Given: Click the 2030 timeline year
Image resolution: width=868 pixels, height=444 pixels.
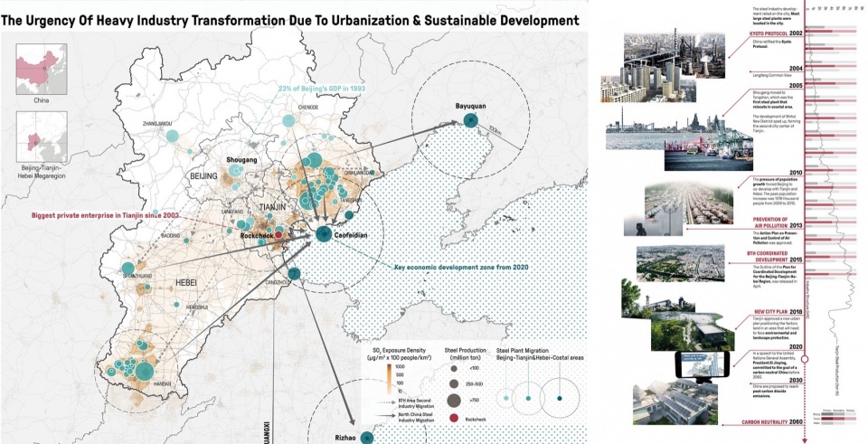Looking at the screenshot, I should (796, 381).
